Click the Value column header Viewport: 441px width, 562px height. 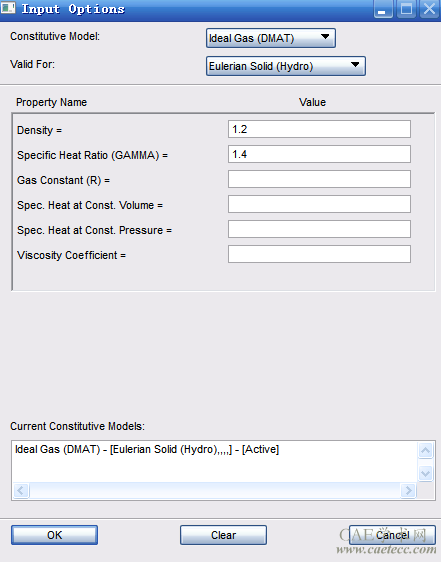pyautogui.click(x=313, y=103)
